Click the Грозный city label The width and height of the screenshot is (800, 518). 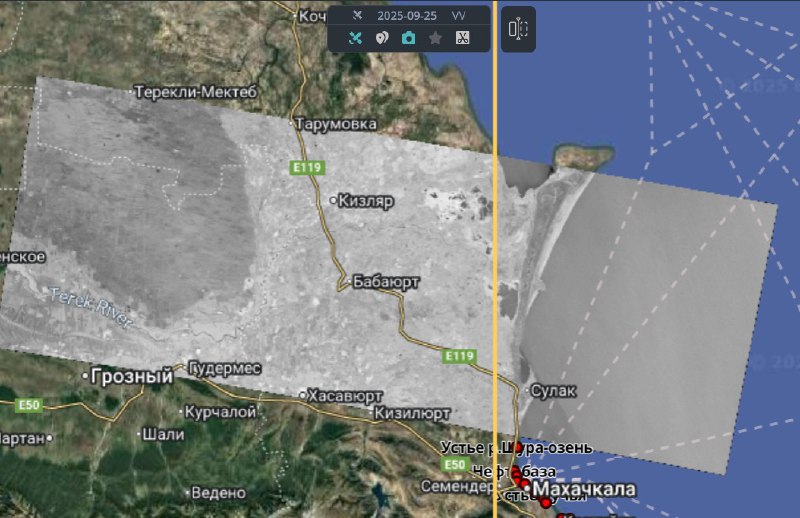point(126,377)
